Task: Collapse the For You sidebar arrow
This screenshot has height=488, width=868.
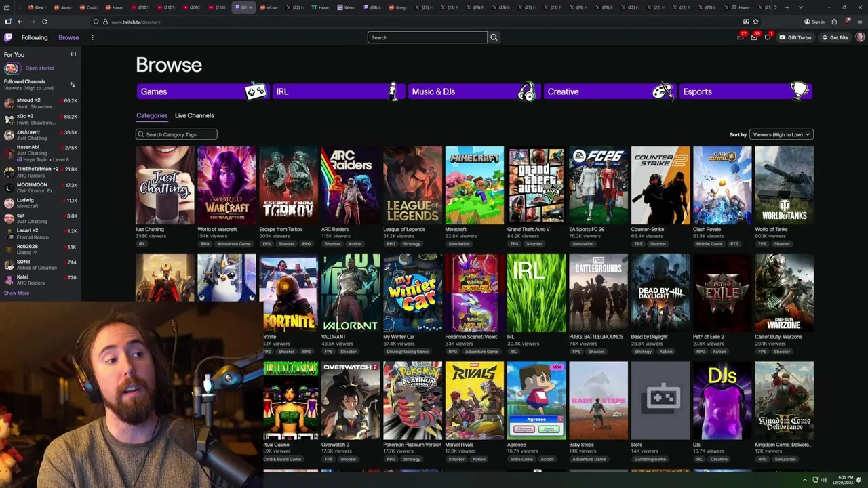Action: coord(73,54)
